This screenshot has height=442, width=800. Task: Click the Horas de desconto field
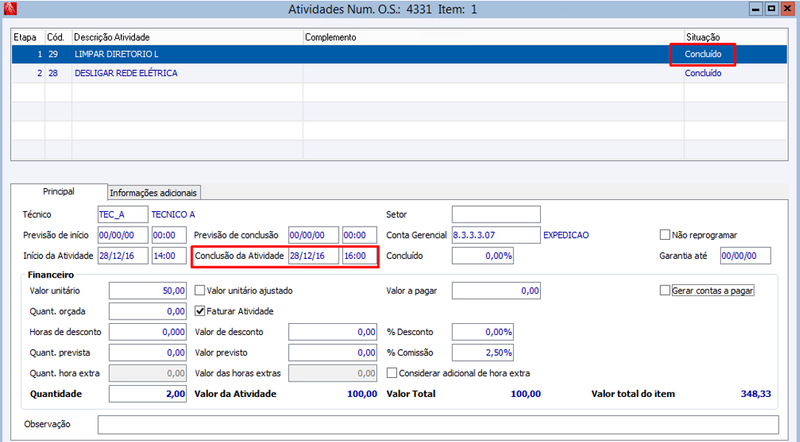coord(147,332)
